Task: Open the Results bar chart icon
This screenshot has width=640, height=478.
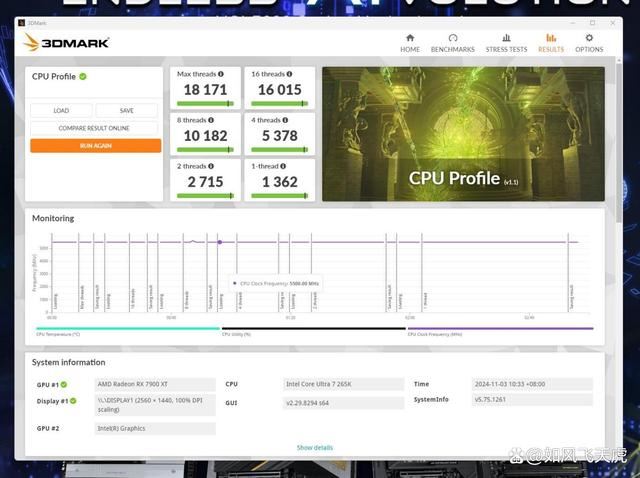Action: (551, 38)
